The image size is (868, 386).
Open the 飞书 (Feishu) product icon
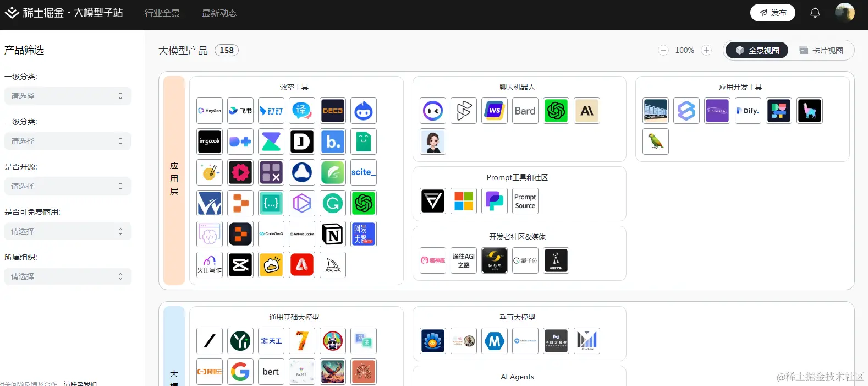(240, 111)
